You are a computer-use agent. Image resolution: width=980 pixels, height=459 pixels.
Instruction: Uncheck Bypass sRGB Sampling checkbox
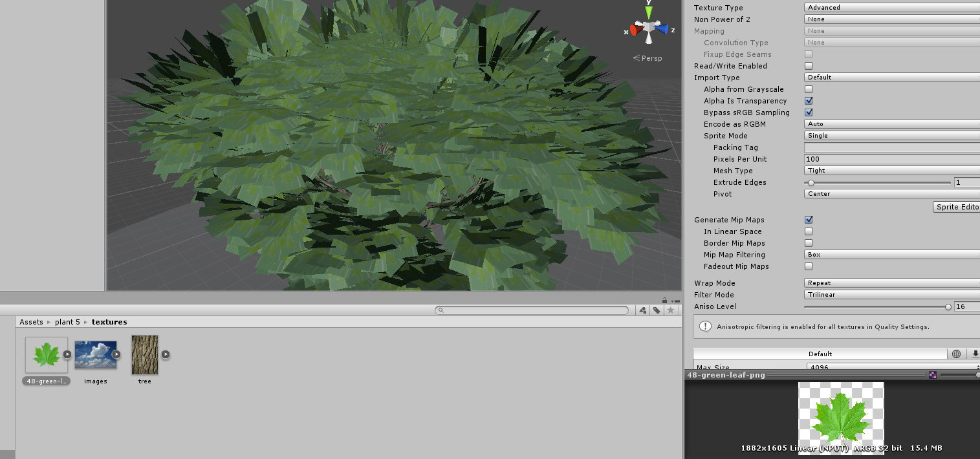coord(809,112)
